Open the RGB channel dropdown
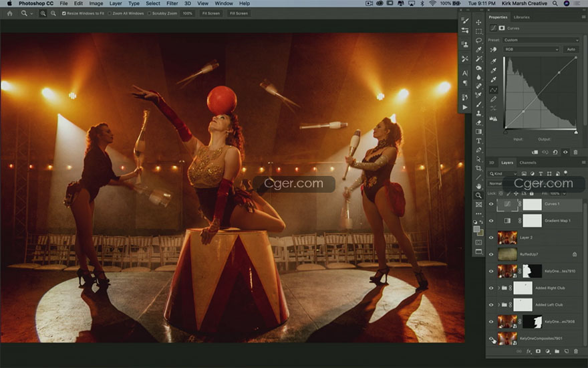 click(x=531, y=50)
